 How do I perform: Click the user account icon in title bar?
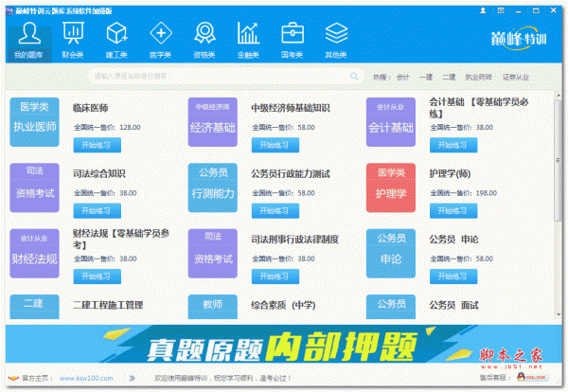click(x=483, y=10)
